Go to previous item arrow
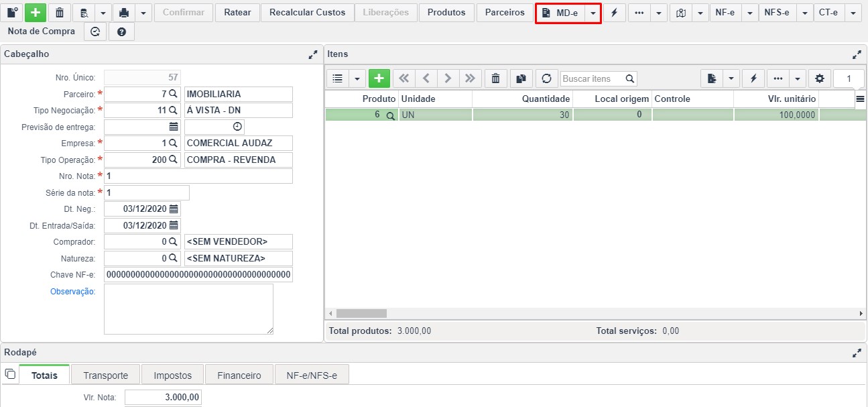 pos(426,78)
